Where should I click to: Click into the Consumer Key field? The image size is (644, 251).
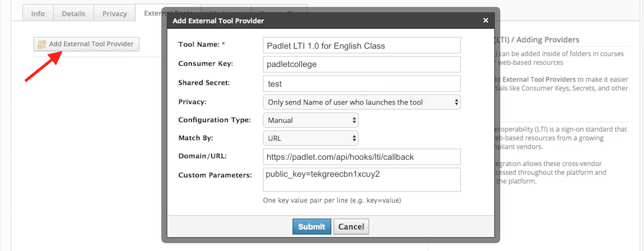point(362,64)
